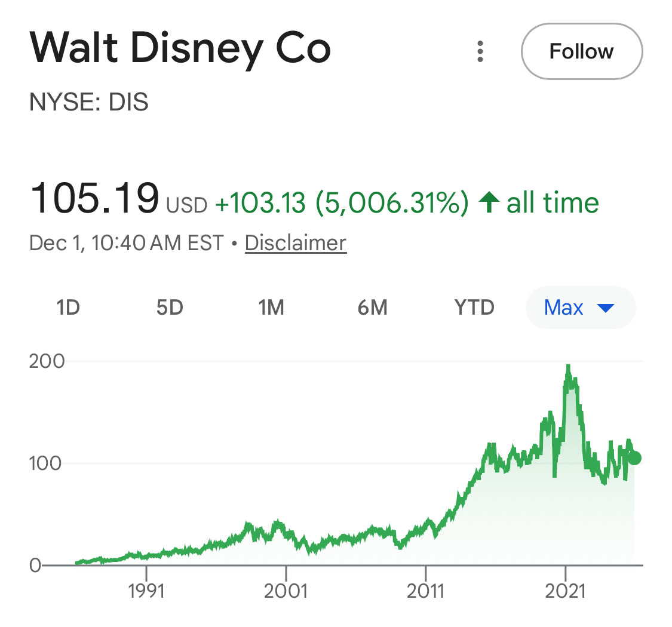Select the 6M time range
The image size is (672, 627).
372,308
